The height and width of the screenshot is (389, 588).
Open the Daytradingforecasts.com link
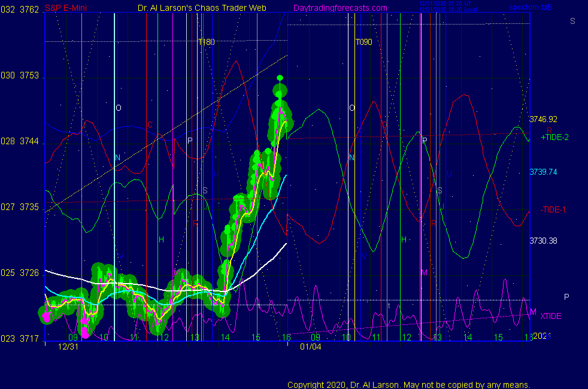click(340, 8)
